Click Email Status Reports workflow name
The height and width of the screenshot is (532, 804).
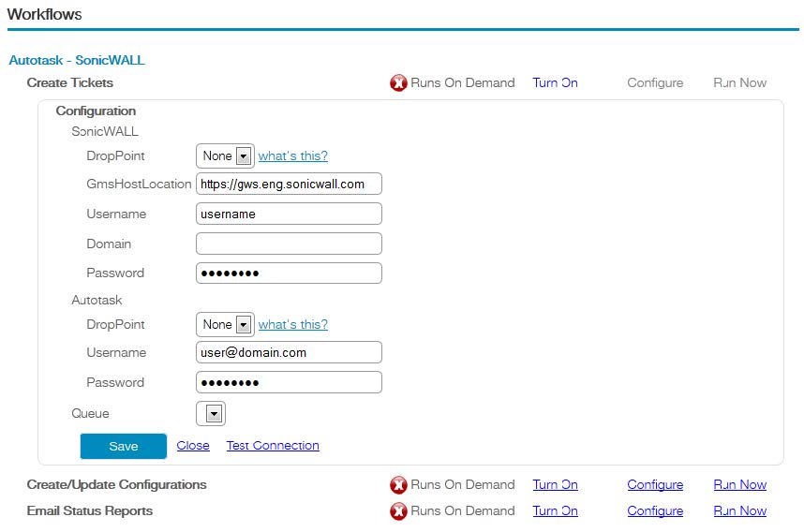[90, 511]
